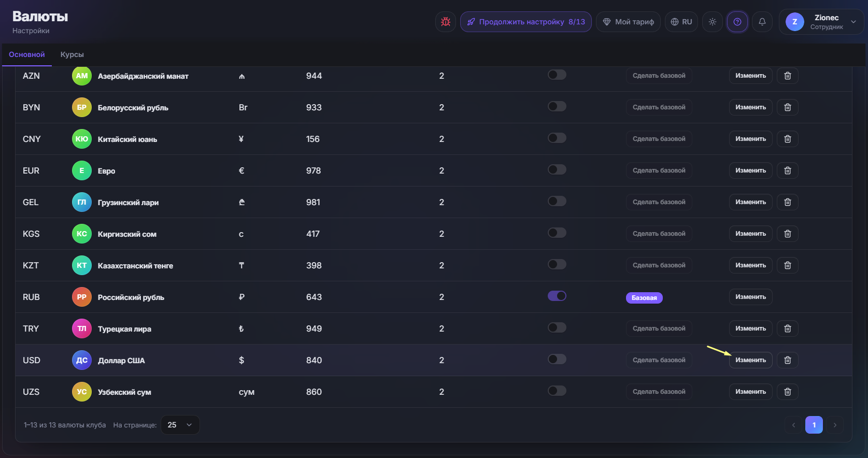Open help via the question mark icon
Screen dimensions: 868x458
[737, 22]
